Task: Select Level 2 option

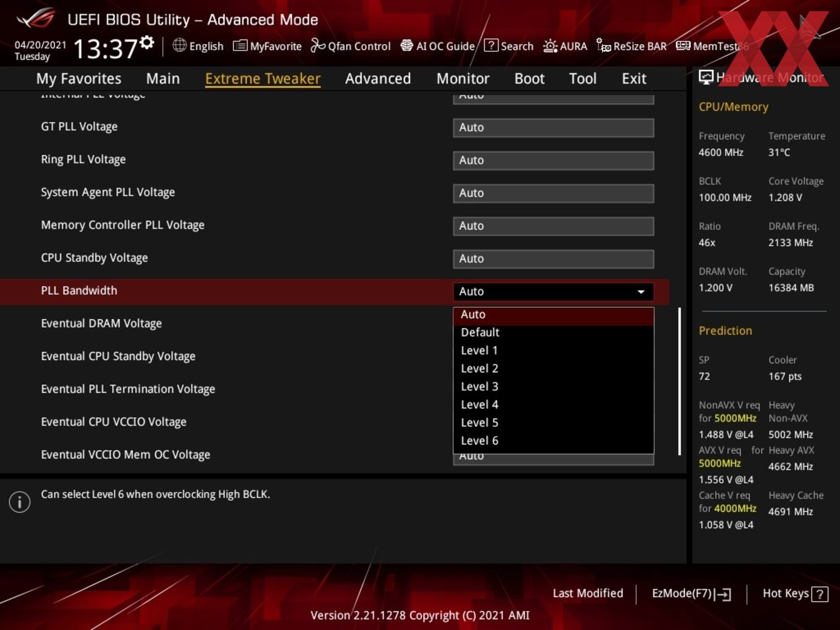Action: (553, 368)
